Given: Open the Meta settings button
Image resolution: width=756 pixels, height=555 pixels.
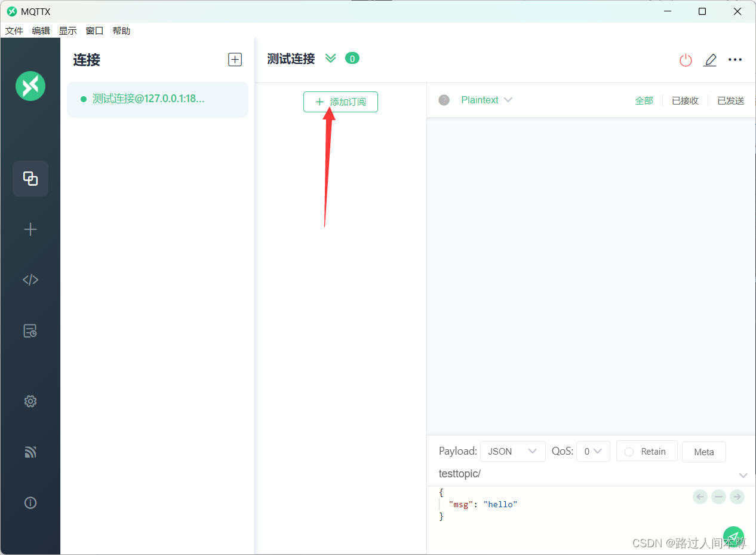Looking at the screenshot, I should pos(704,452).
